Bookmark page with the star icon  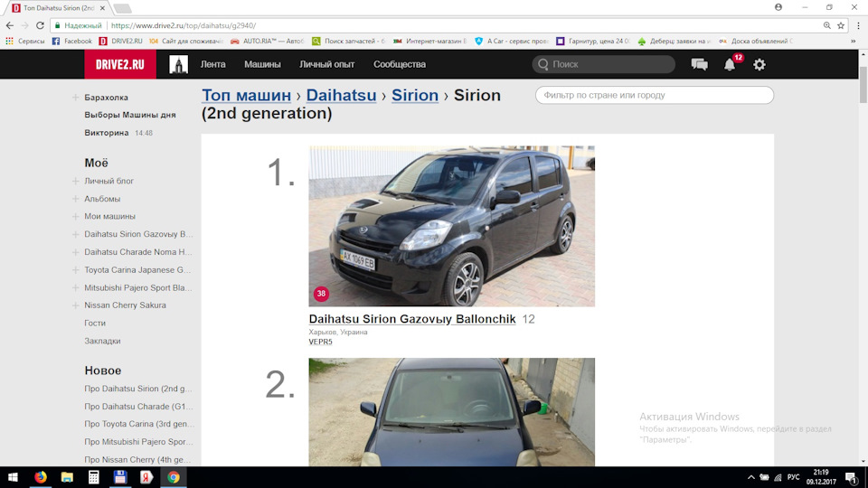pyautogui.click(x=841, y=25)
